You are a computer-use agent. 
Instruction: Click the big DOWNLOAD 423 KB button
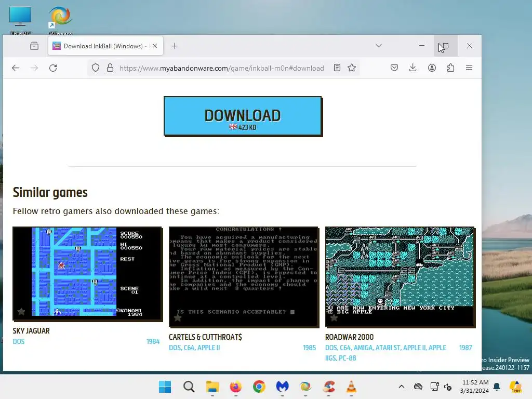243,116
